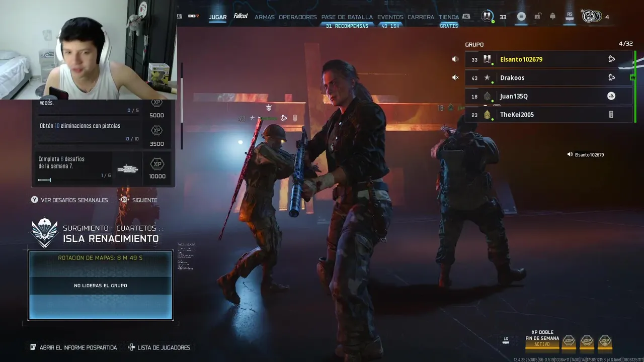Open the notifications bell icon

pos(552,17)
